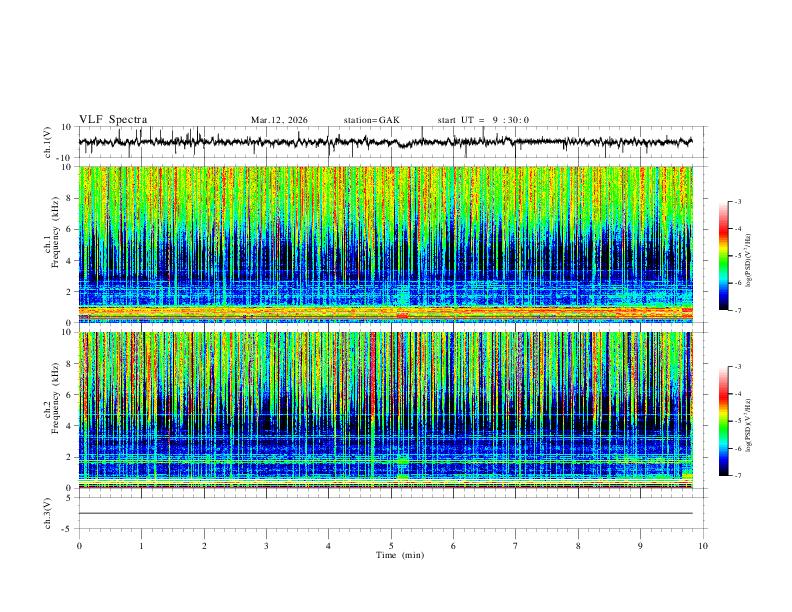This screenshot has height=612, width=792.
Task: Click the ch.1 PSD color scale bar
Action: pos(723,255)
